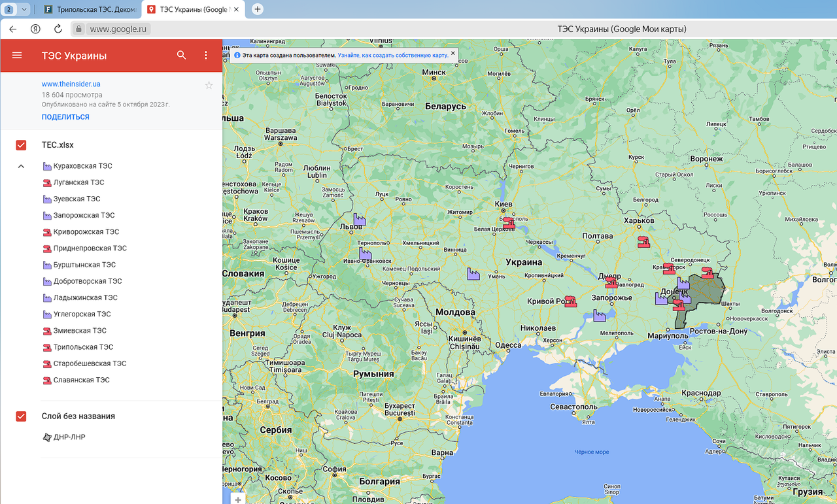Reload the current page

tap(58, 29)
